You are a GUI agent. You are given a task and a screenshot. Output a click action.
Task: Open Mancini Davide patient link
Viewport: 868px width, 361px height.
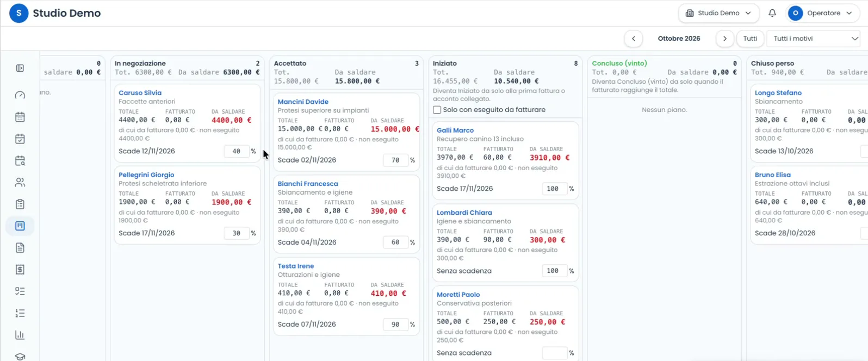303,102
